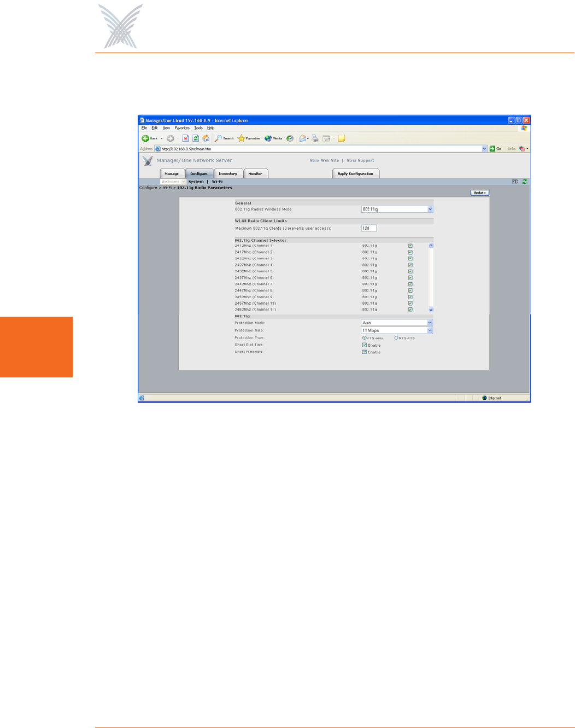Open the Protection Mode dropdown

(397, 323)
